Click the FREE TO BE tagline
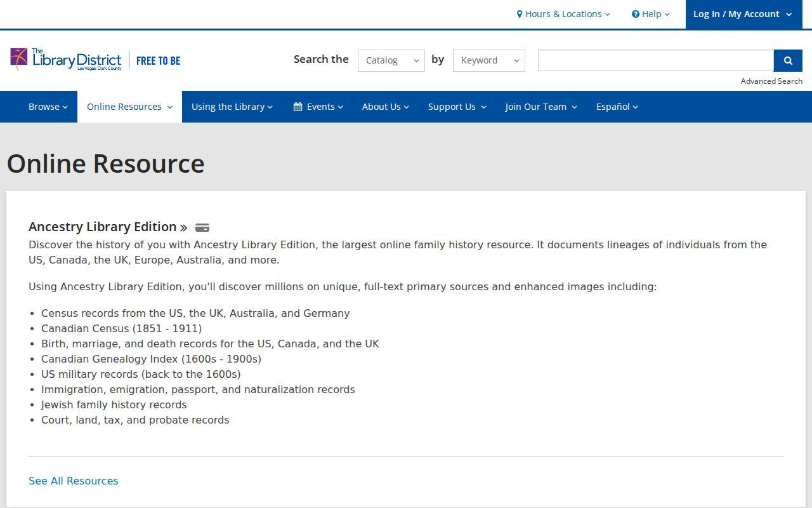This screenshot has width=812, height=508. click(x=159, y=60)
